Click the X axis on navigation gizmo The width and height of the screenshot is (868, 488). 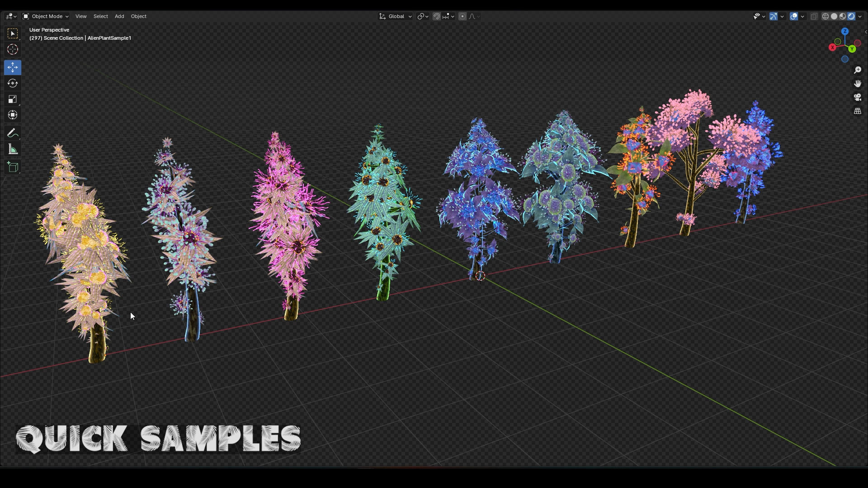pyautogui.click(x=832, y=47)
